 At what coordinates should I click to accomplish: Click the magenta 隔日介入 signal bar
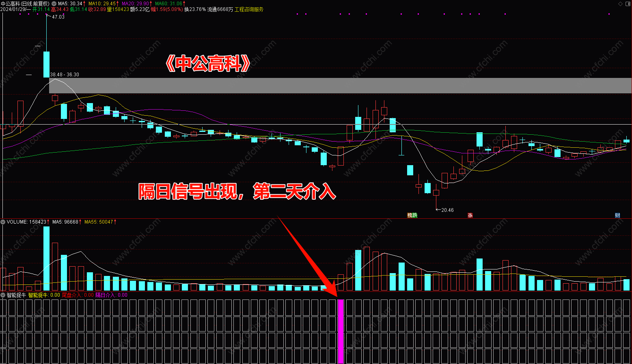341,331
